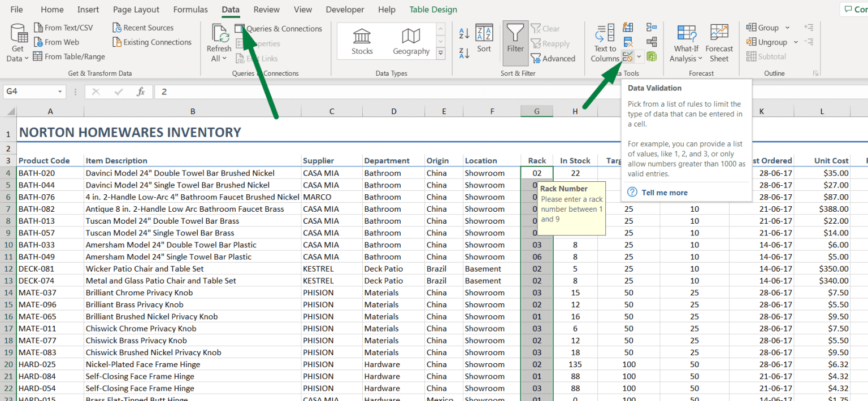Expand the What-If Analysis dropdown
The image size is (868, 401).
[700, 59]
